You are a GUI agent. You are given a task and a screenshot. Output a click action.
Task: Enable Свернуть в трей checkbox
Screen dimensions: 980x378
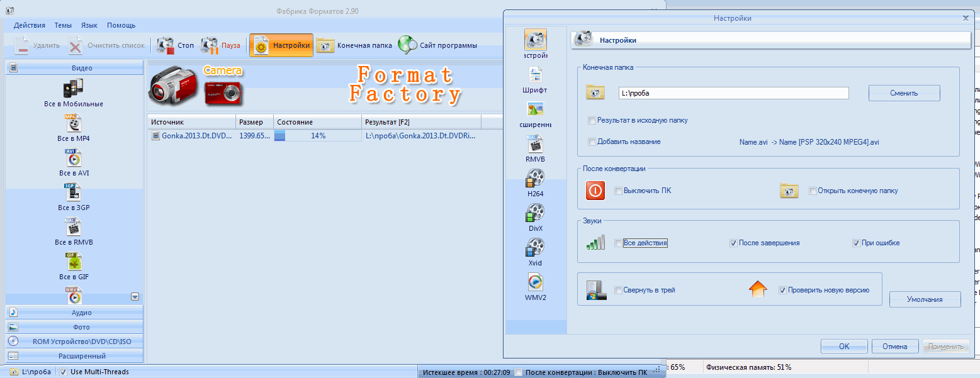tap(619, 290)
